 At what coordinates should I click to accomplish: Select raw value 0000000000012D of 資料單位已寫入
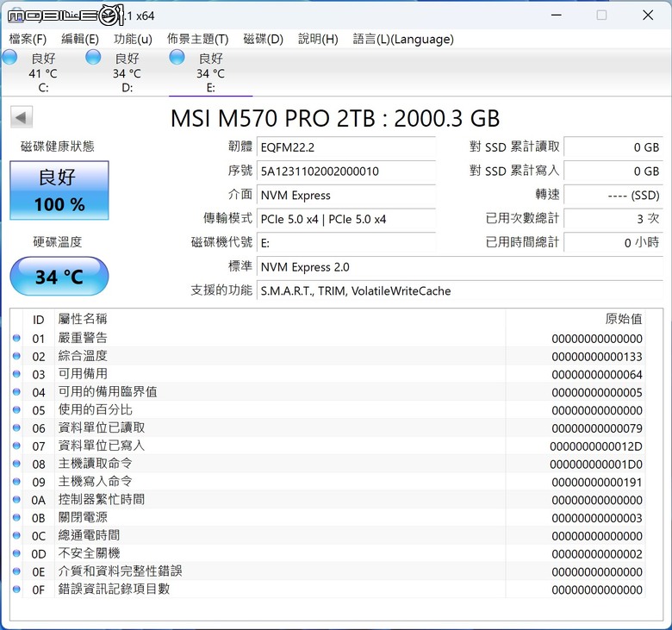click(596, 446)
